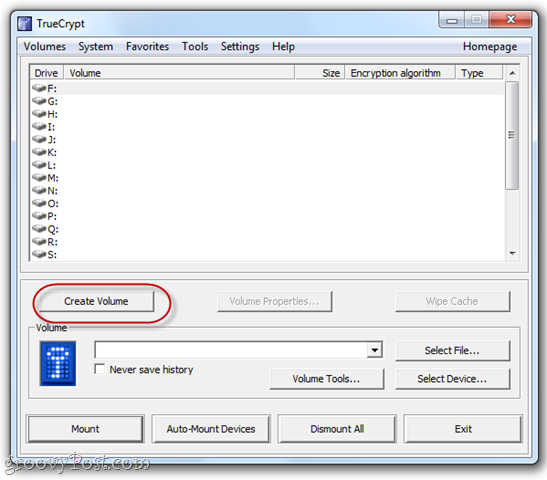Click the Q: drive icon

(x=39, y=228)
